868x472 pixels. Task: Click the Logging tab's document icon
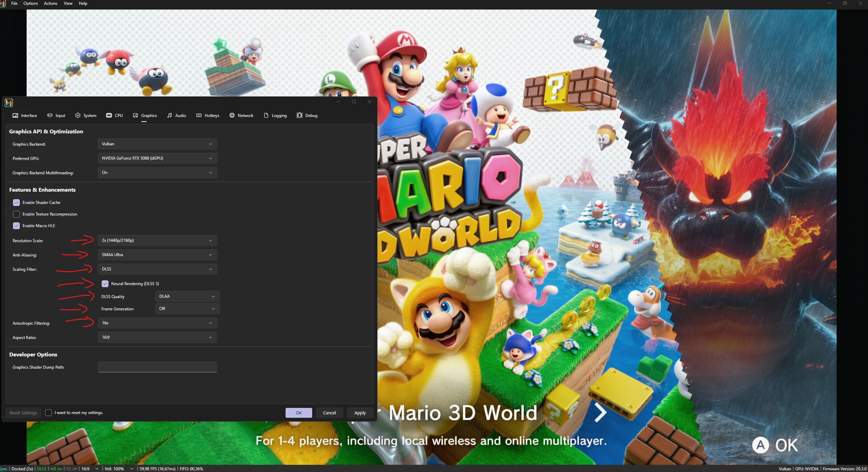pos(266,115)
